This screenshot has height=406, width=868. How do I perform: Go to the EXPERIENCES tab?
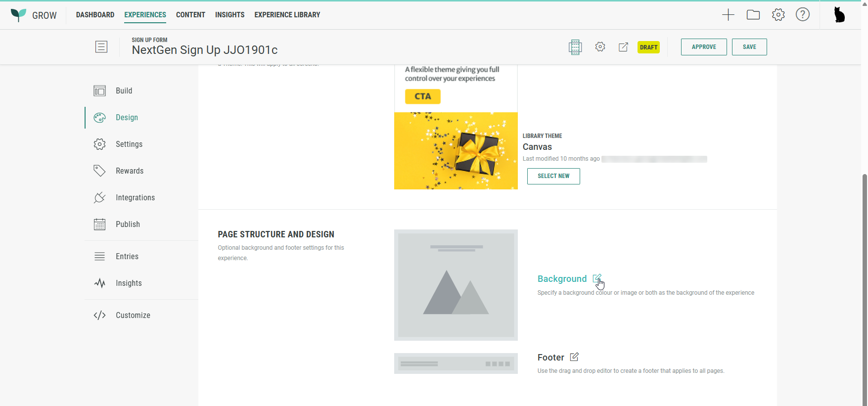[145, 15]
